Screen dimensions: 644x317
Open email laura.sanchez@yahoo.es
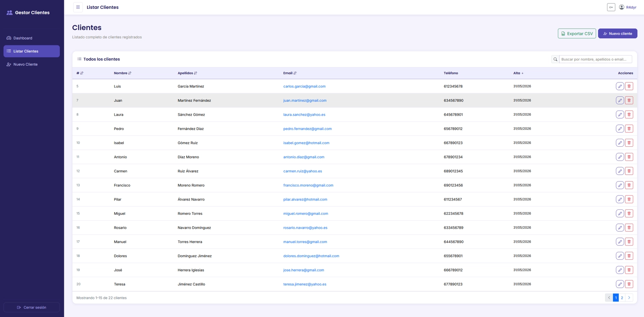click(x=304, y=114)
